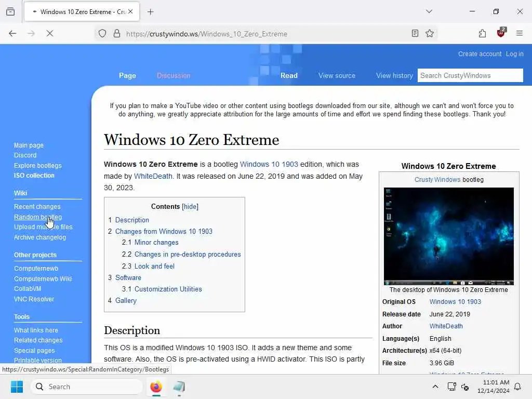532x399 pixels.
Task: Open the Computernewb sidebar link
Action: tap(36, 269)
